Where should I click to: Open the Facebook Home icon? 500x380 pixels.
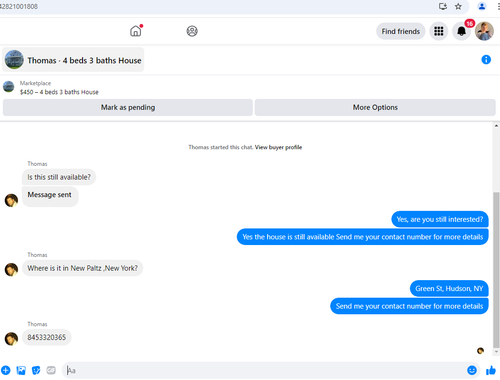(135, 31)
